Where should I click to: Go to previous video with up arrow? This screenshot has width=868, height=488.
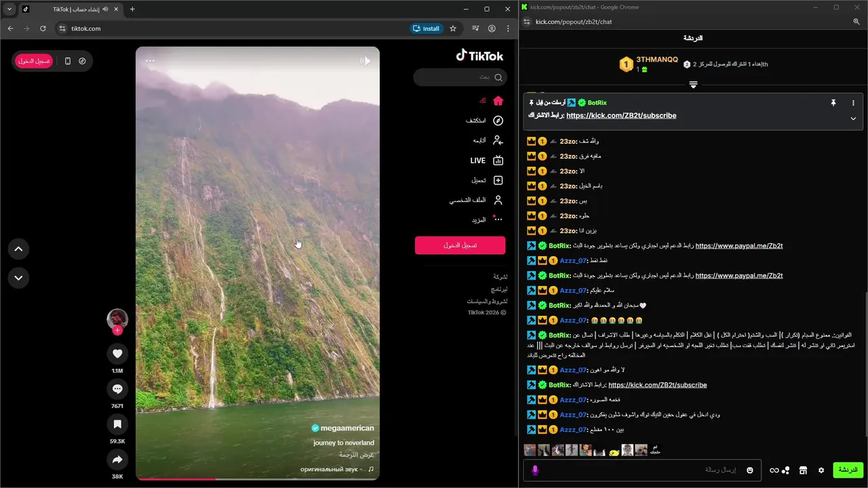click(18, 249)
